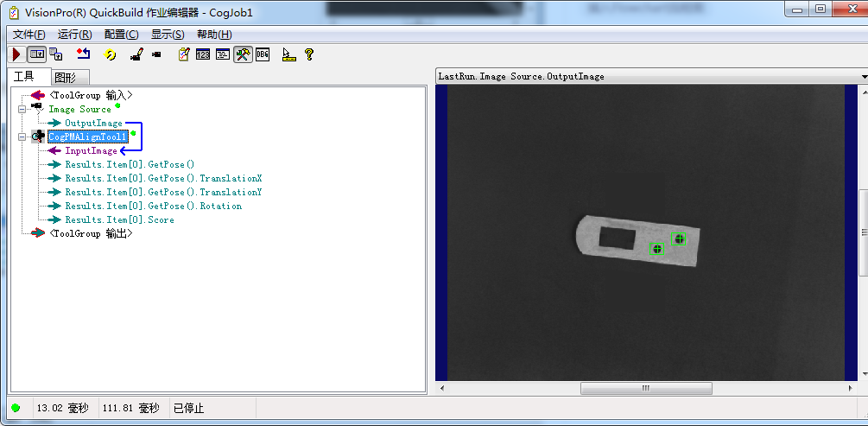Open the LastRun.Image Source.OutputImage dropdown
Image resolution: width=868 pixels, height=426 pixels.
click(864, 76)
